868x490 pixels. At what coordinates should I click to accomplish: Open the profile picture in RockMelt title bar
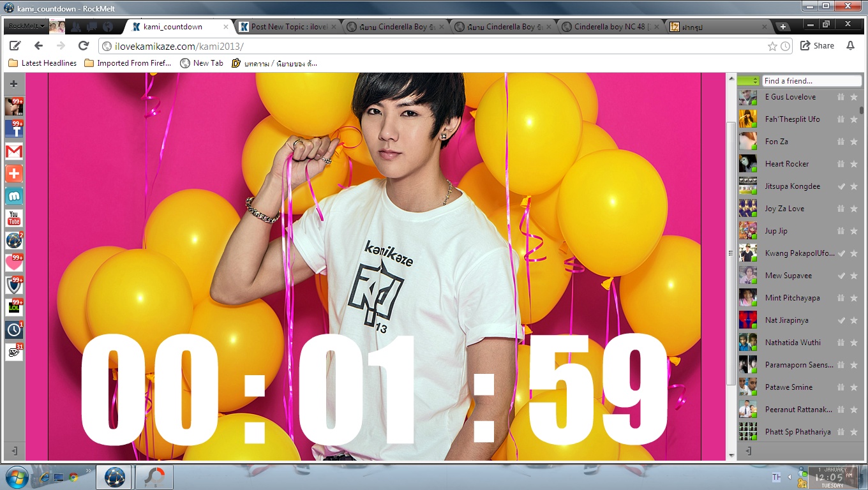[57, 27]
